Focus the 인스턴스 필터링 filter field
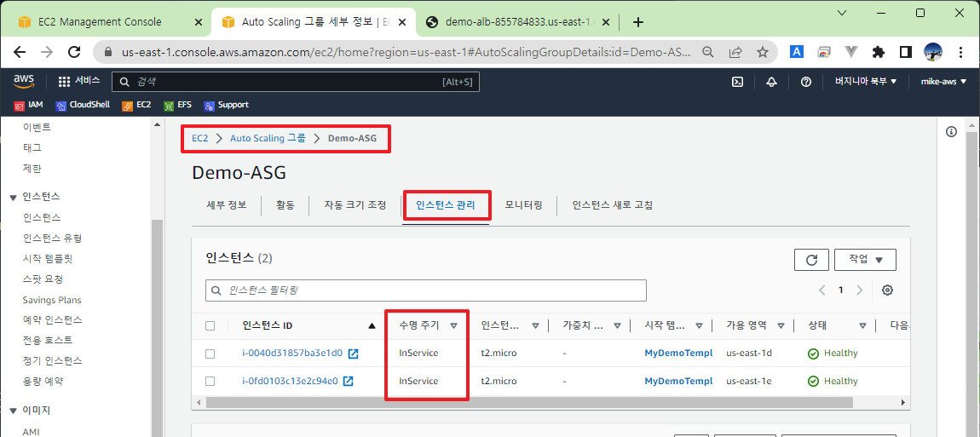This screenshot has height=437, width=980. (x=425, y=290)
